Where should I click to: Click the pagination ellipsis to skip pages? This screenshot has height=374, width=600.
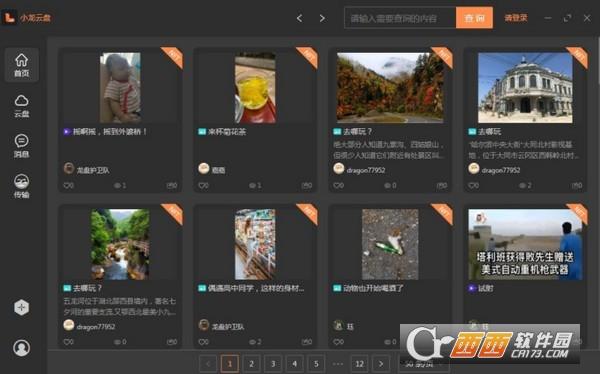(338, 364)
